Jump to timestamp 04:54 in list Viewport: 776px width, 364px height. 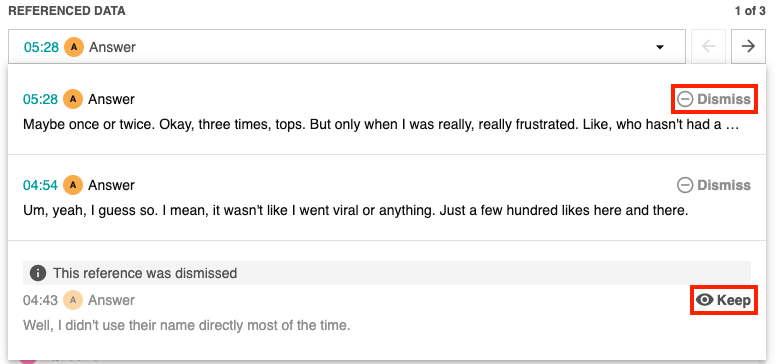[41, 185]
